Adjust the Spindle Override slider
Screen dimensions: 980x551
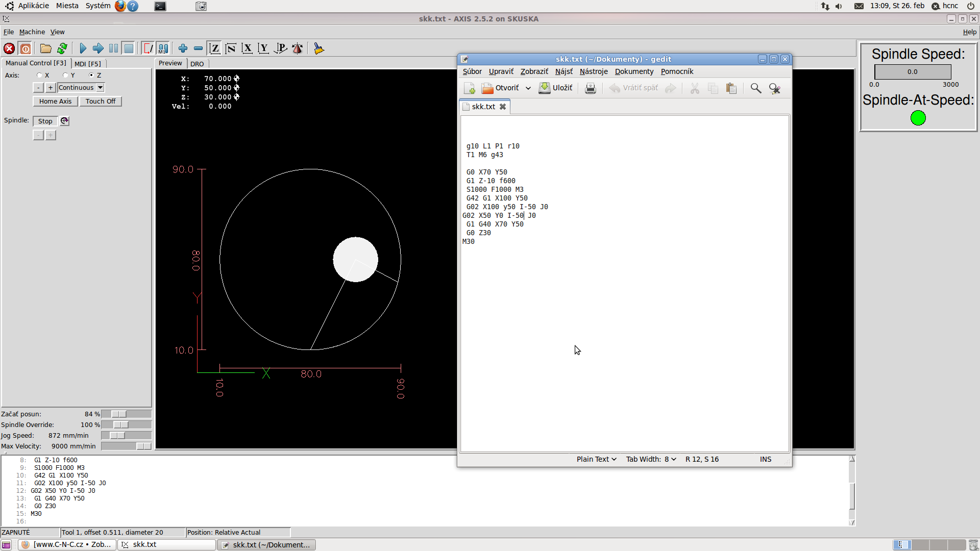tap(121, 425)
